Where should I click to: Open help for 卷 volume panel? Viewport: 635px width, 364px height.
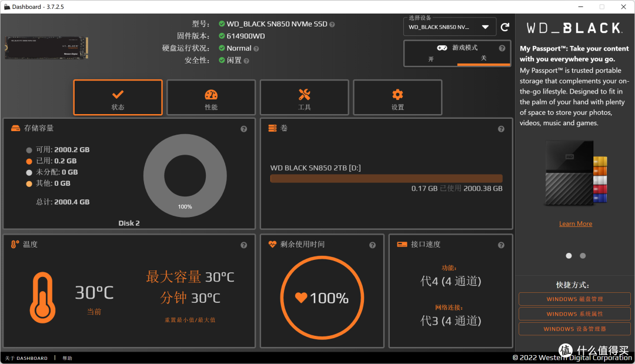tap(501, 129)
